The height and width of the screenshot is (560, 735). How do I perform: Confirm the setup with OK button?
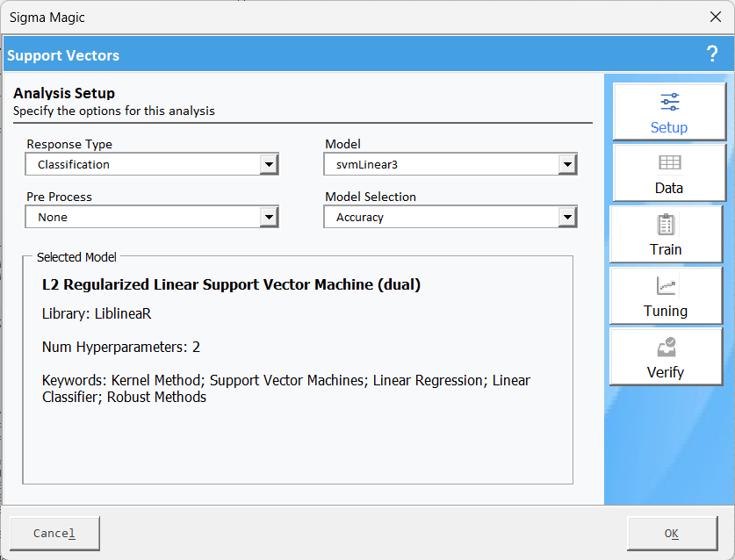coord(672,533)
